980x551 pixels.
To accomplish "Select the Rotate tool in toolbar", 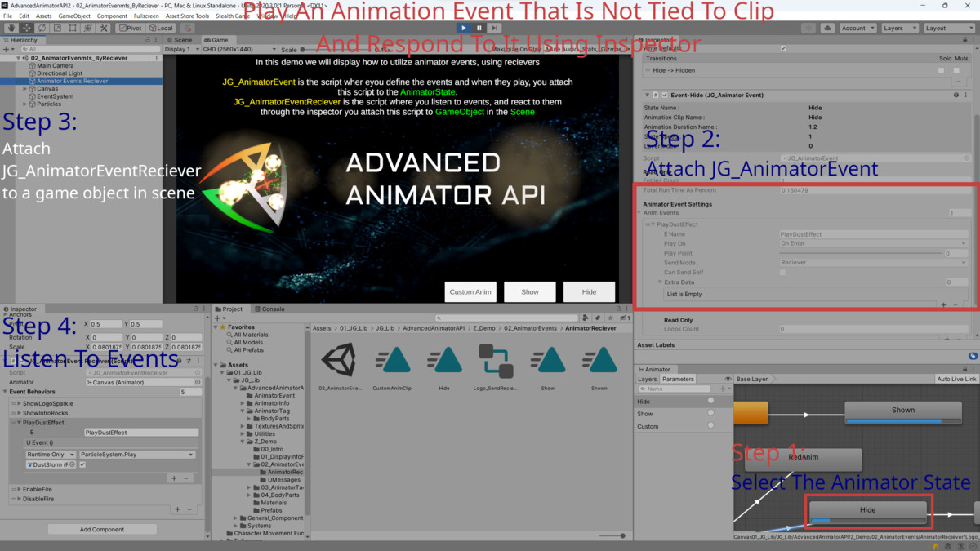I will tap(42, 28).
